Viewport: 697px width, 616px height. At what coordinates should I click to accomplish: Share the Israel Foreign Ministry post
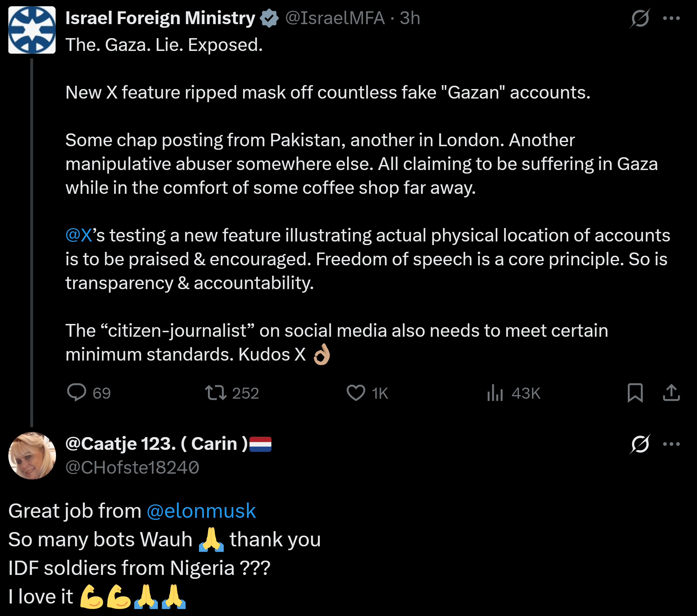[x=671, y=393]
